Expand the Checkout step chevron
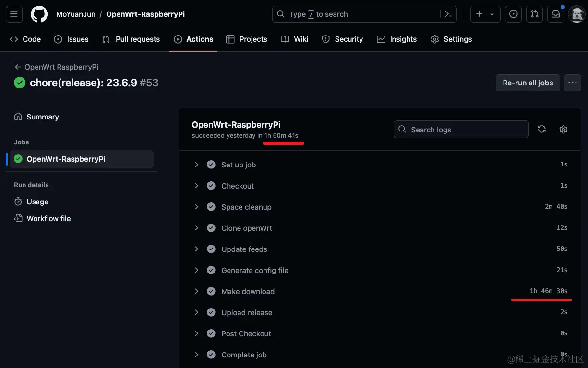The width and height of the screenshot is (588, 368). click(196, 186)
